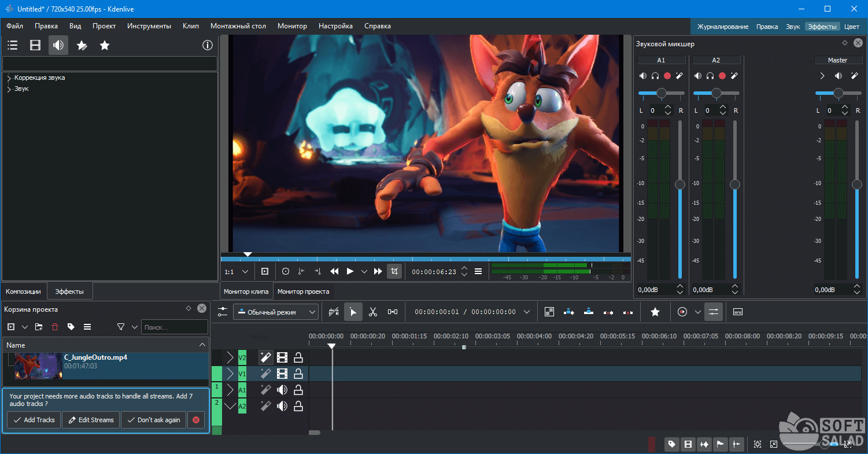This screenshot has width=868, height=454.
Task: Expand the Master channel arrow in mixer
Action: point(822,76)
